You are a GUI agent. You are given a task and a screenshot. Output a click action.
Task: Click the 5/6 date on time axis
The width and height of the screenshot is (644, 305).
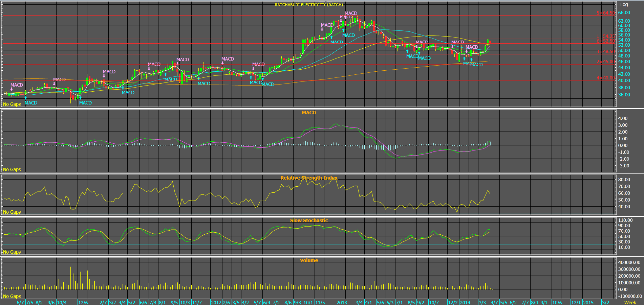coord(381,303)
